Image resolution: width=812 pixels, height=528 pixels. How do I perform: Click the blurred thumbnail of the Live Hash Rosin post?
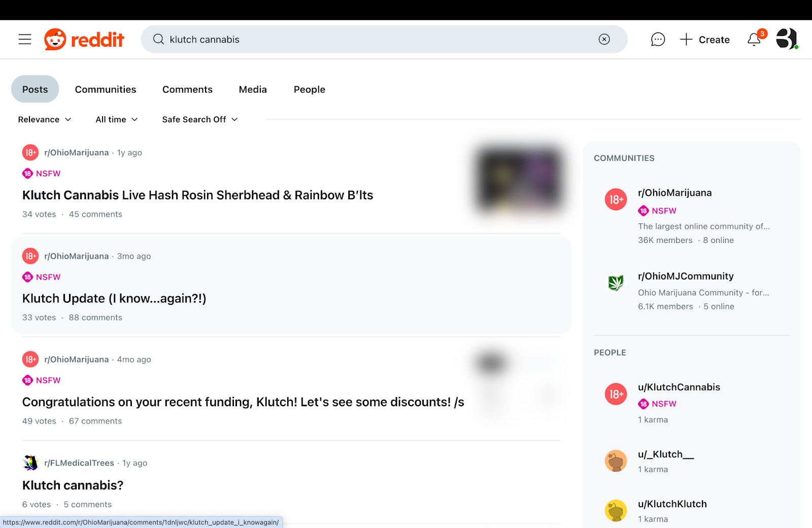[520, 179]
